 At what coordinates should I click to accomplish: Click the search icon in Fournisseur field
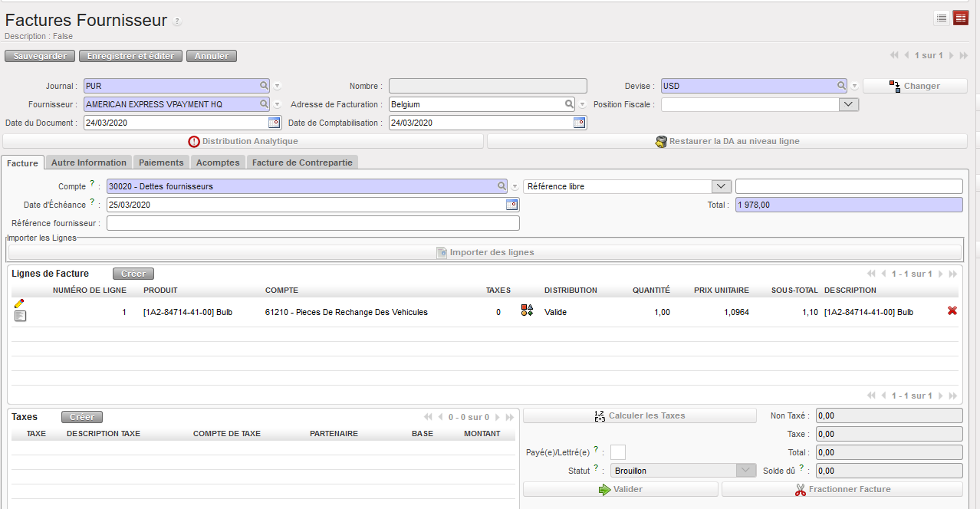coord(264,104)
